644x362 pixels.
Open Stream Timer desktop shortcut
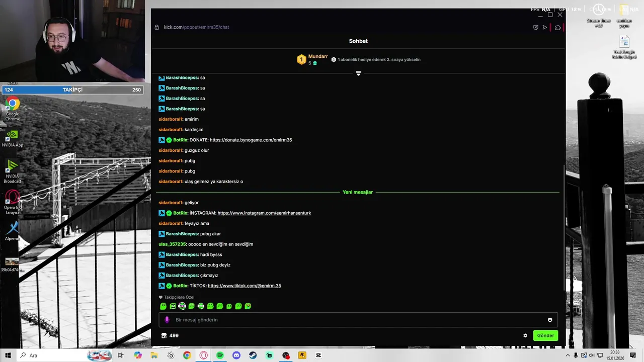(599, 15)
